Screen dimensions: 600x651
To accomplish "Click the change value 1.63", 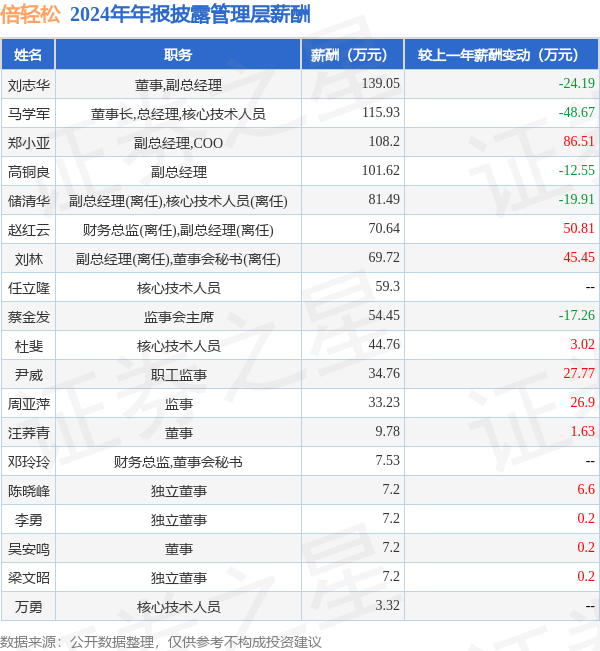I will click(x=582, y=431).
